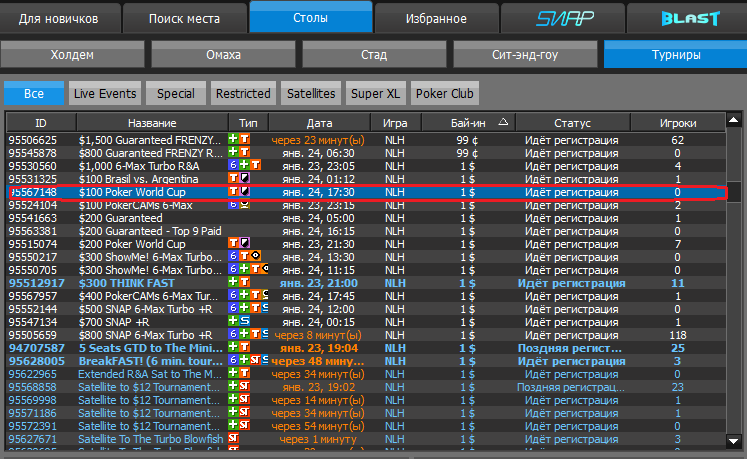Filter by Poker Club
This screenshot has width=747, height=459.
(444, 93)
